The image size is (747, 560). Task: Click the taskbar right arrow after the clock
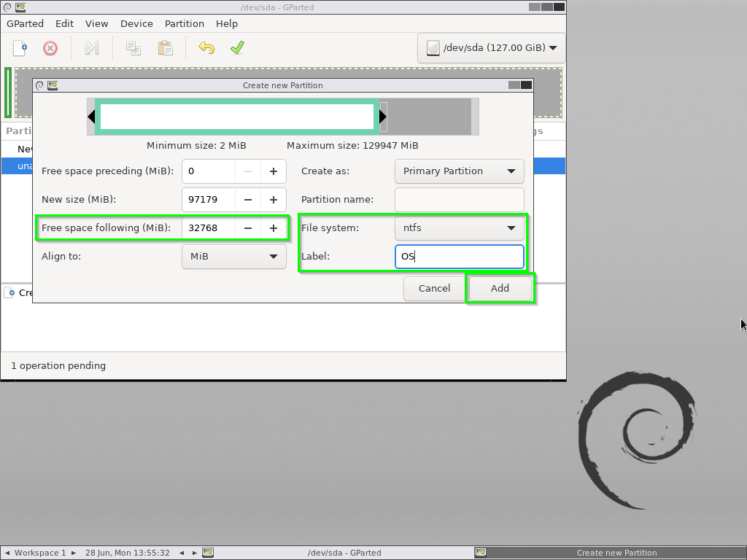click(x=194, y=553)
